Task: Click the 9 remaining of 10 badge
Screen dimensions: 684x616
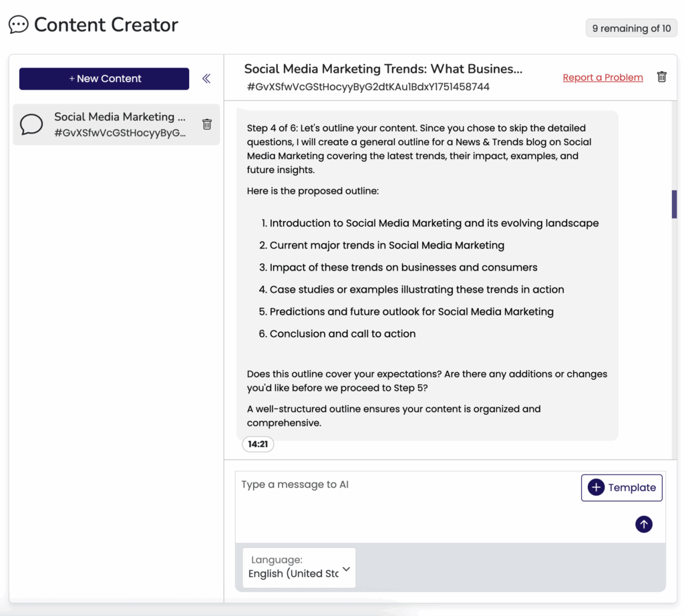Action: click(631, 28)
